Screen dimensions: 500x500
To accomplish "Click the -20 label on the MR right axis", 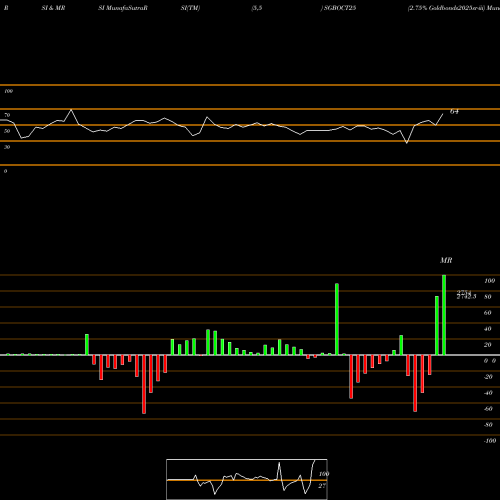I will [488, 377].
